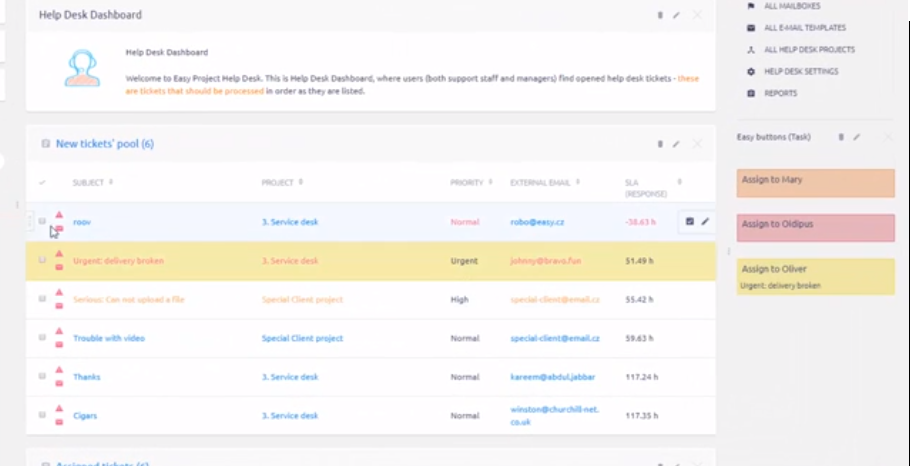Click red warning triangle on the roov row
The image size is (910, 466).
tap(59, 215)
